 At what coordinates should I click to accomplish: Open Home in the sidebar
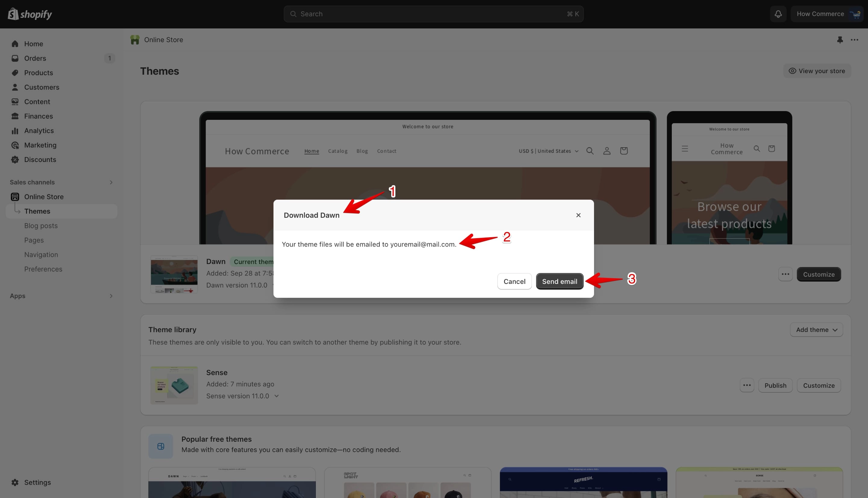click(61, 44)
